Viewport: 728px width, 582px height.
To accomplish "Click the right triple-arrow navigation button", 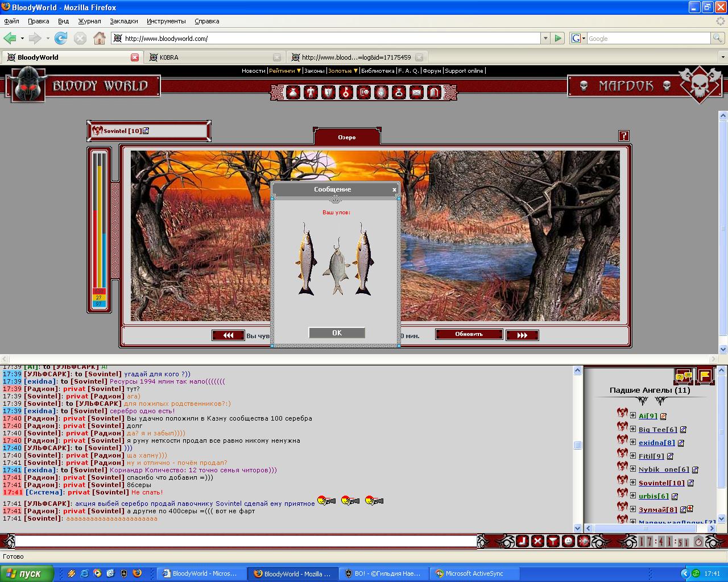I will tap(522, 335).
